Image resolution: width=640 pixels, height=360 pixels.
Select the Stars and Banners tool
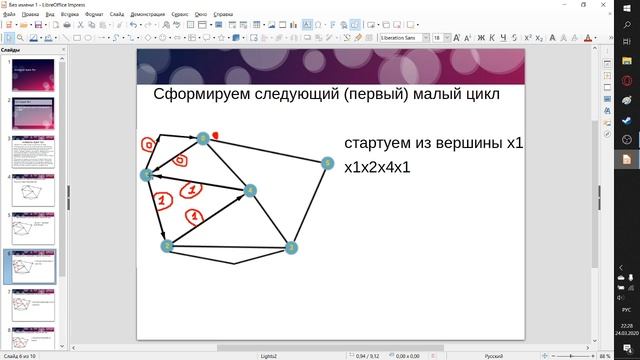coord(222,38)
